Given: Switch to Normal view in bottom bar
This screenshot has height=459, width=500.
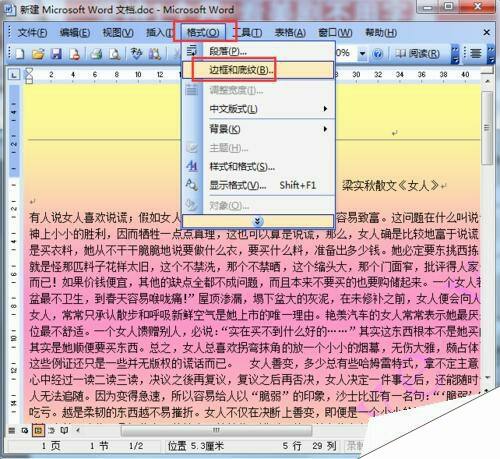Looking at the screenshot, I should pyautogui.click(x=12, y=430).
